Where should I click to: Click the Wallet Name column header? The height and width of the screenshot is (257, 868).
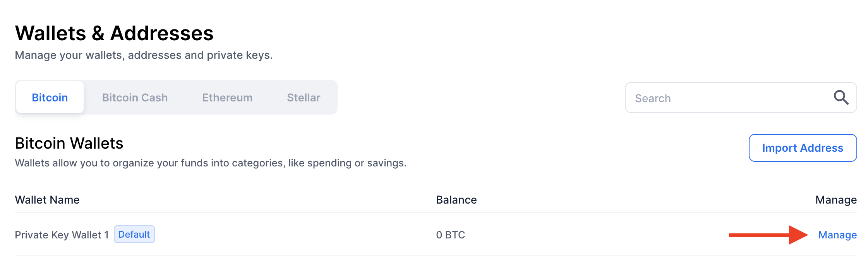click(x=46, y=200)
